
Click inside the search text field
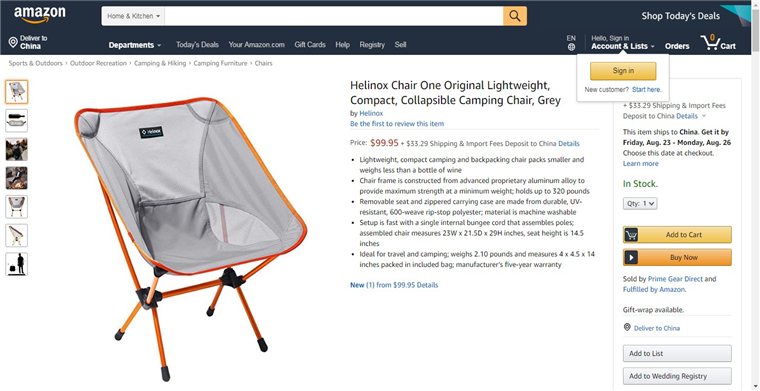tap(334, 16)
